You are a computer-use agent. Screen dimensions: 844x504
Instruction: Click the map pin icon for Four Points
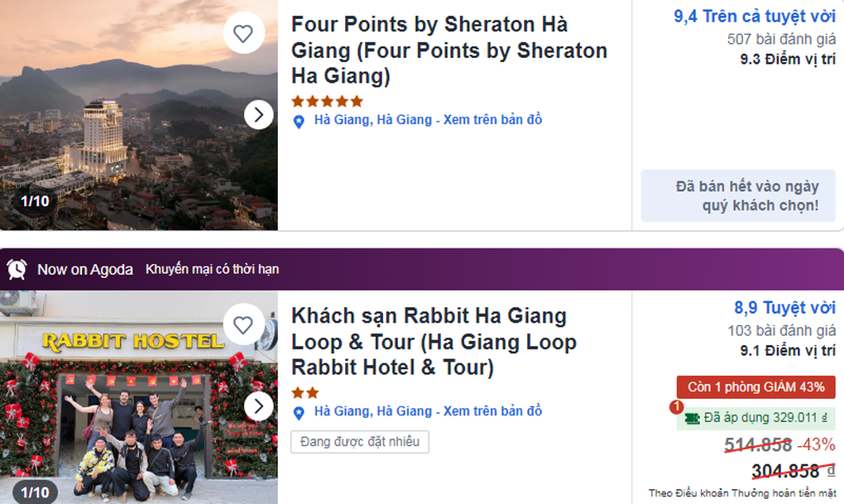pyautogui.click(x=300, y=122)
